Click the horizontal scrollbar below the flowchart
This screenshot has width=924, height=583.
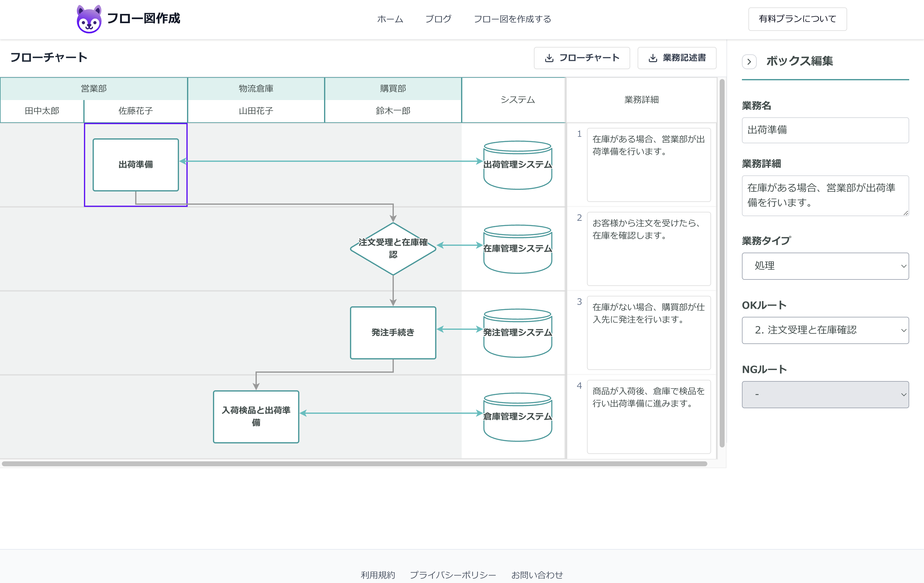(355, 463)
